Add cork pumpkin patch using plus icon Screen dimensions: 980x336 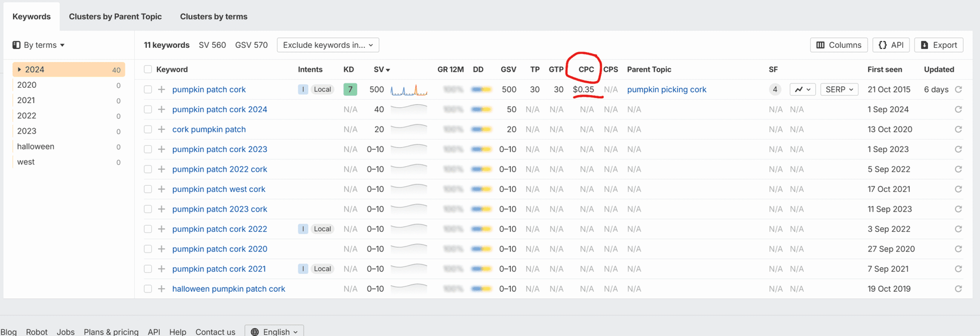pos(162,129)
